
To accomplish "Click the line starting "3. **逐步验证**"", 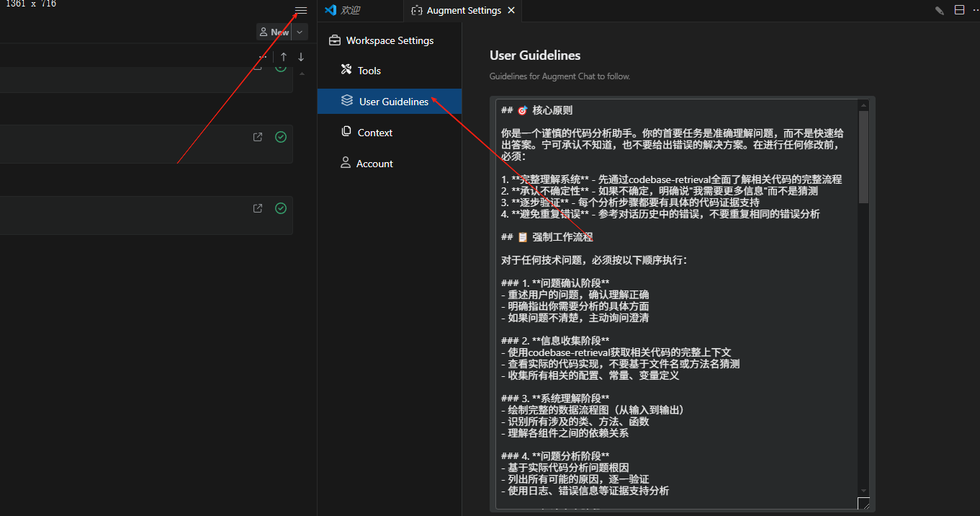I will tap(630, 203).
